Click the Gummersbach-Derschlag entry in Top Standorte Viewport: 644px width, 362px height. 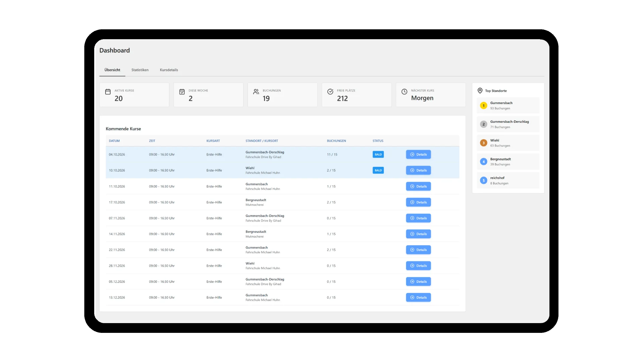[508, 124]
